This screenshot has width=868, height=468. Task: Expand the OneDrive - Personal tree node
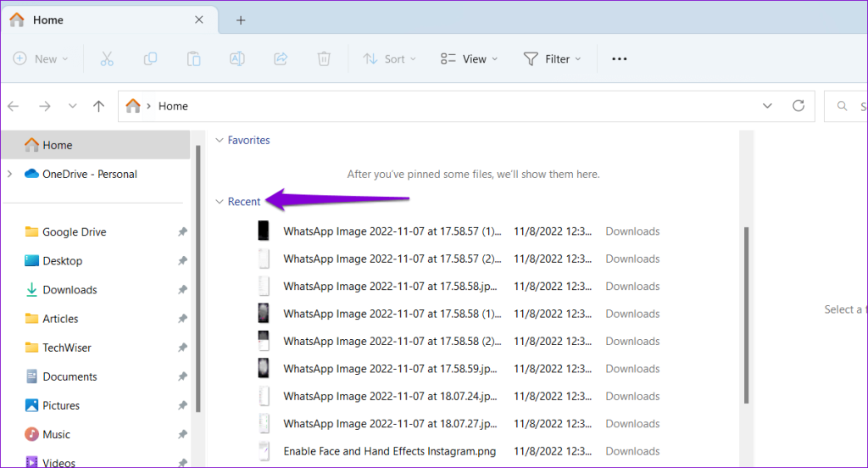pos(10,174)
